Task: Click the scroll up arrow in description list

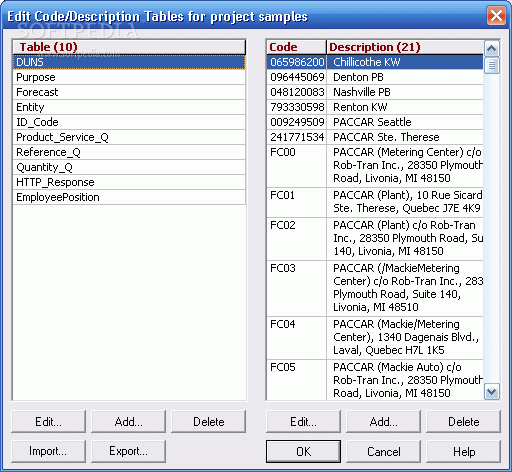Action: coord(492,49)
